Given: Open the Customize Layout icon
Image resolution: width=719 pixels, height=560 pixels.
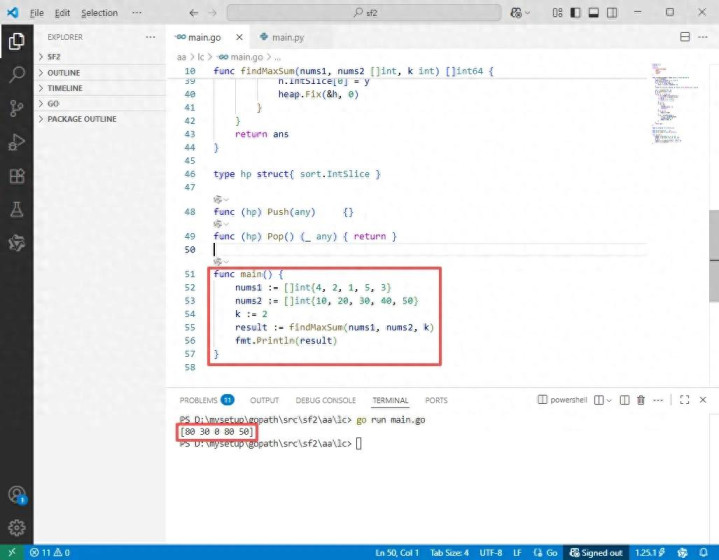Looking at the screenshot, I should click(557, 13).
